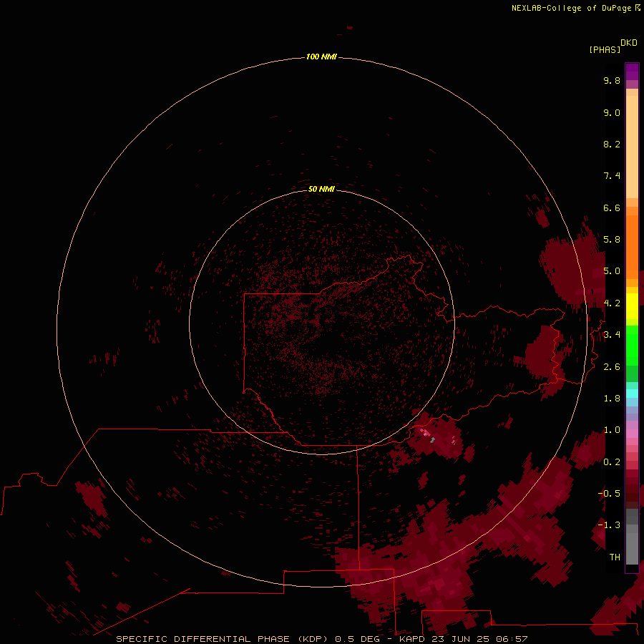Click the 1.8 scale value
644x644 pixels.
(x=612, y=399)
